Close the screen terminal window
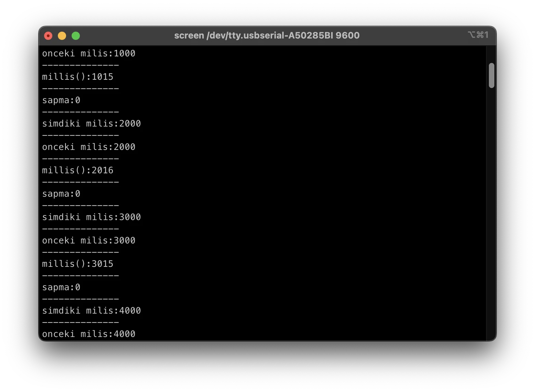This screenshot has height=392, width=535. (x=48, y=36)
